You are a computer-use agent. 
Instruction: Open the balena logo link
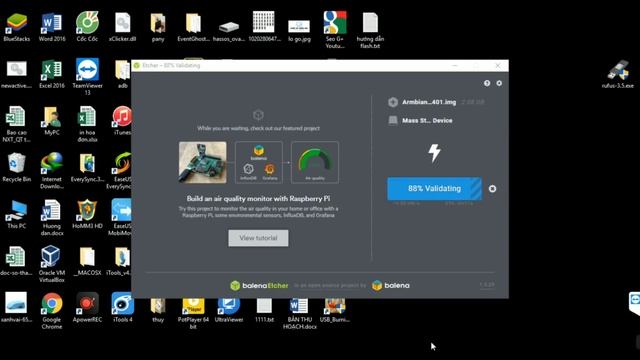pyautogui.click(x=391, y=285)
